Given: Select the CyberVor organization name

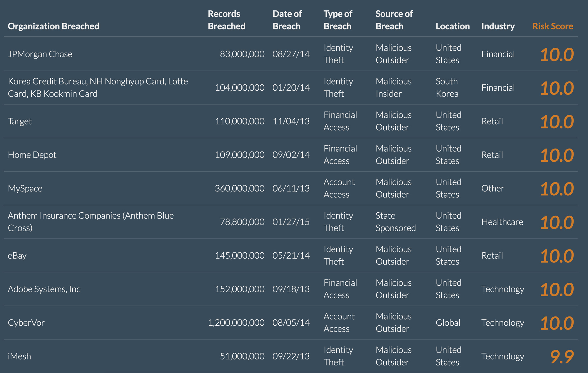Looking at the screenshot, I should pos(26,323).
